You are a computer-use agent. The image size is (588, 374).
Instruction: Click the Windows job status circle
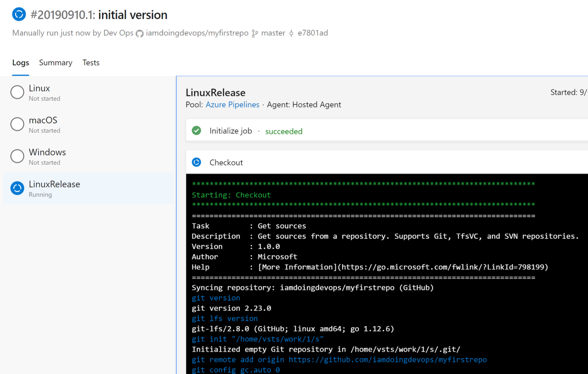[x=17, y=156]
